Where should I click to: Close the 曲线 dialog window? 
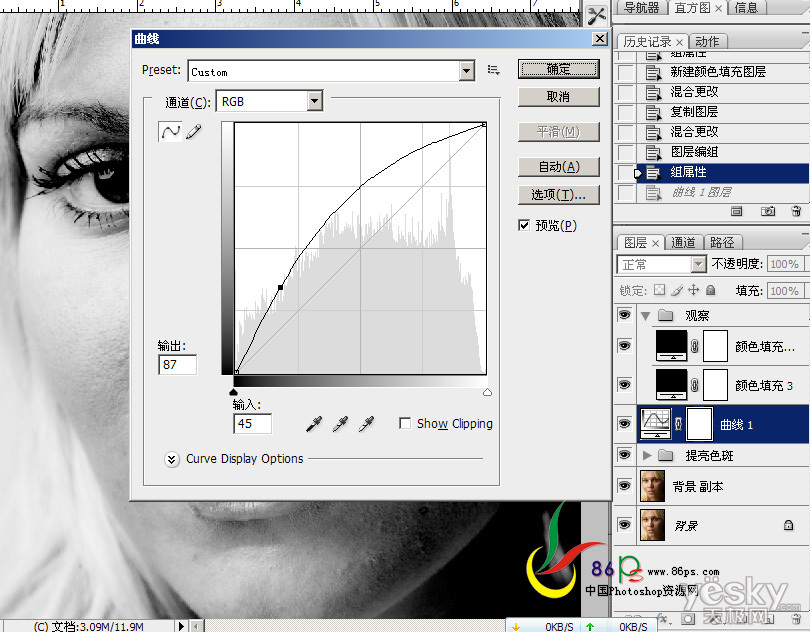[x=599, y=39]
